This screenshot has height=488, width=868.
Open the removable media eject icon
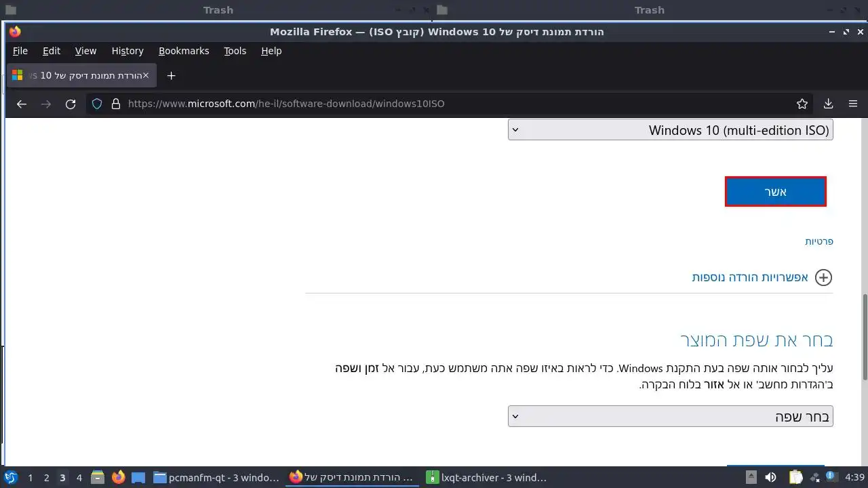pos(751,478)
